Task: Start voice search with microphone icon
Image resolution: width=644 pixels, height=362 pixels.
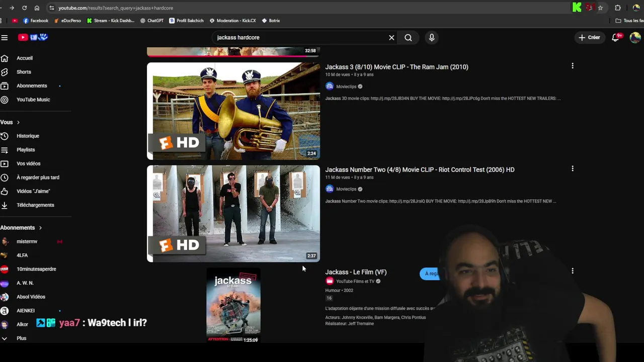Action: 432,38
